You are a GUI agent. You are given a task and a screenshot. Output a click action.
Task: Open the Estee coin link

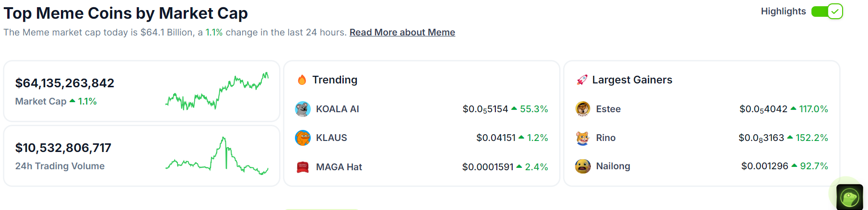608,109
